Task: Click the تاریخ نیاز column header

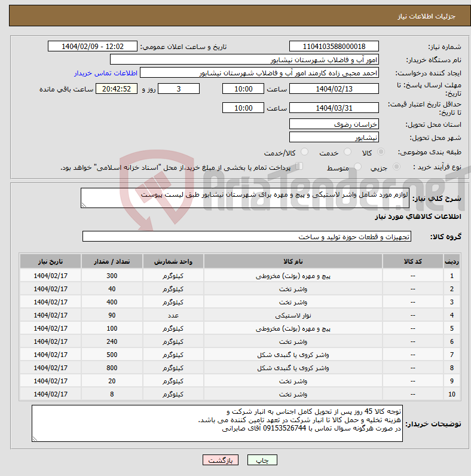Action: coord(50,261)
